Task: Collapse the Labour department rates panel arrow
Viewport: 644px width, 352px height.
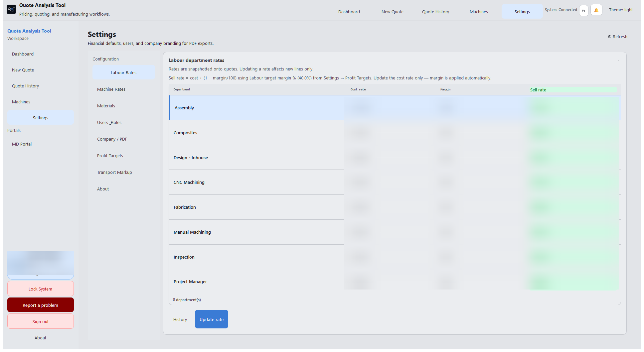Action: (618, 60)
